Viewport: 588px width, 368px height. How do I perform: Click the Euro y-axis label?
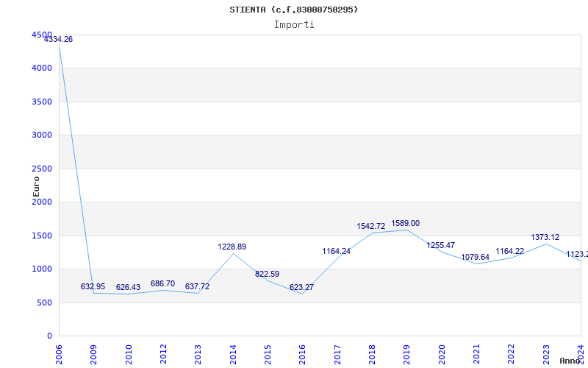36,187
